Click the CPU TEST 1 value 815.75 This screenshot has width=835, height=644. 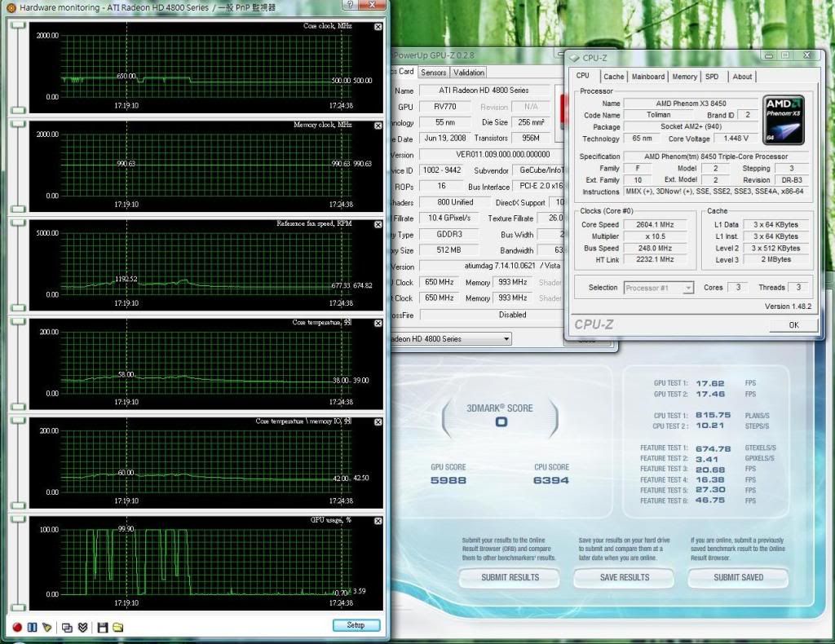(713, 415)
